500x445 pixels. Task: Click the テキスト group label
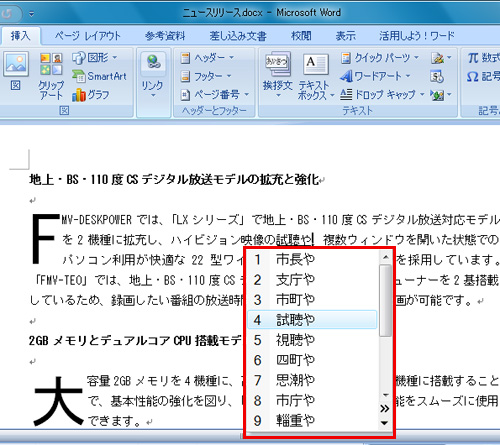click(357, 111)
